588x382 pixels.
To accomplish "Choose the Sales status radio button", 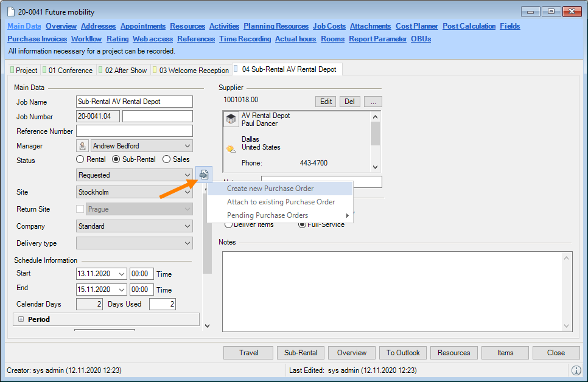I will tap(166, 160).
